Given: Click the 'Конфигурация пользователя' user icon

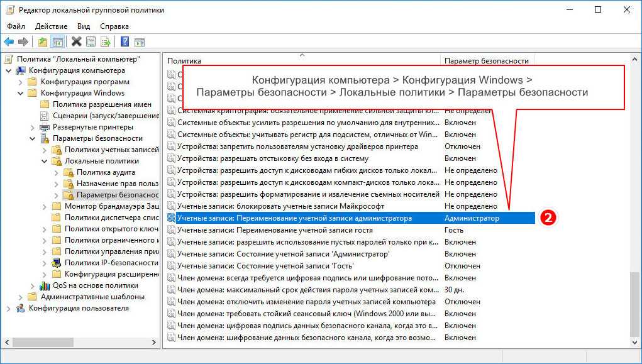Looking at the screenshot, I should [x=21, y=308].
